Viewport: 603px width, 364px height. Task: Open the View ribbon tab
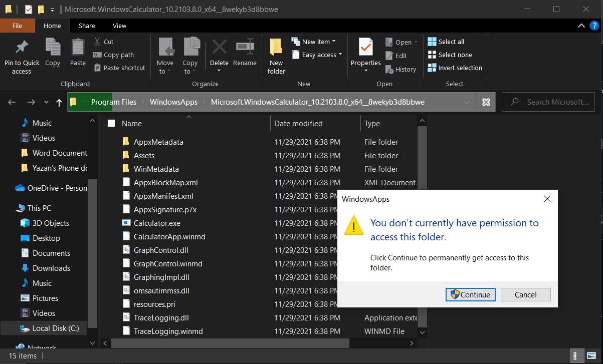tap(119, 26)
